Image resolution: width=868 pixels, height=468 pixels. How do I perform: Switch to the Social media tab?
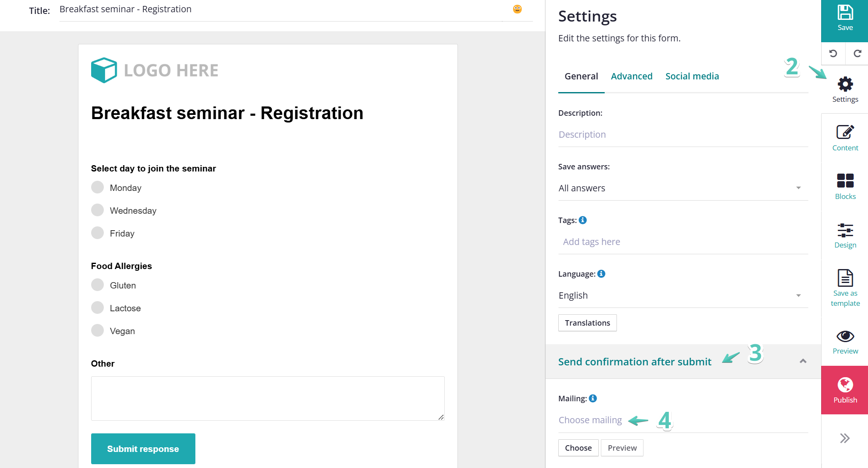692,76
